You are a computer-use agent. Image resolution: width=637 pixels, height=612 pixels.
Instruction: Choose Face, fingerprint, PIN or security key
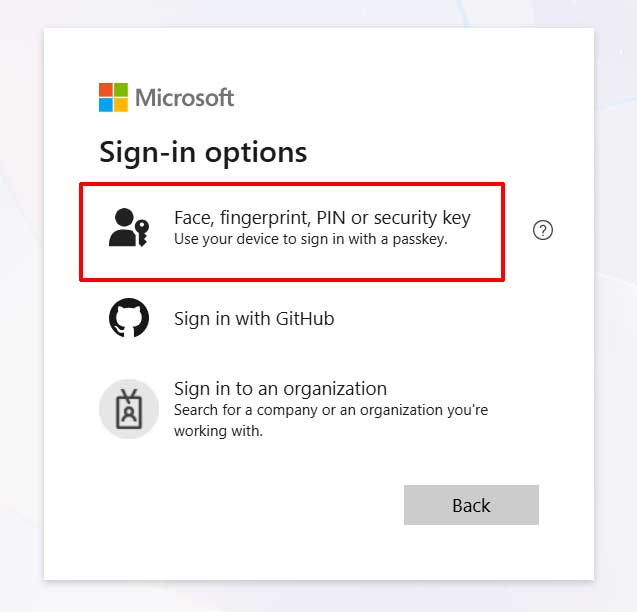pos(321,217)
